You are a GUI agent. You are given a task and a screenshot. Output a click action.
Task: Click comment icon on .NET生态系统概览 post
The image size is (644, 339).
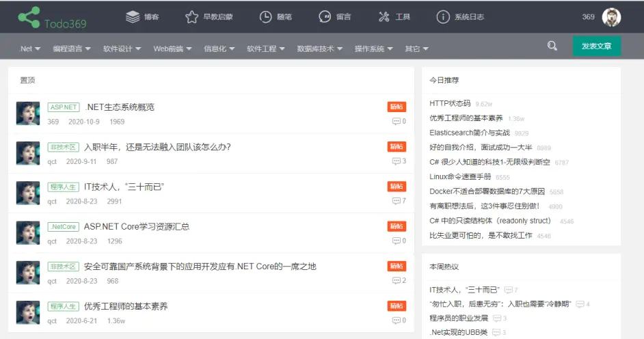396,121
